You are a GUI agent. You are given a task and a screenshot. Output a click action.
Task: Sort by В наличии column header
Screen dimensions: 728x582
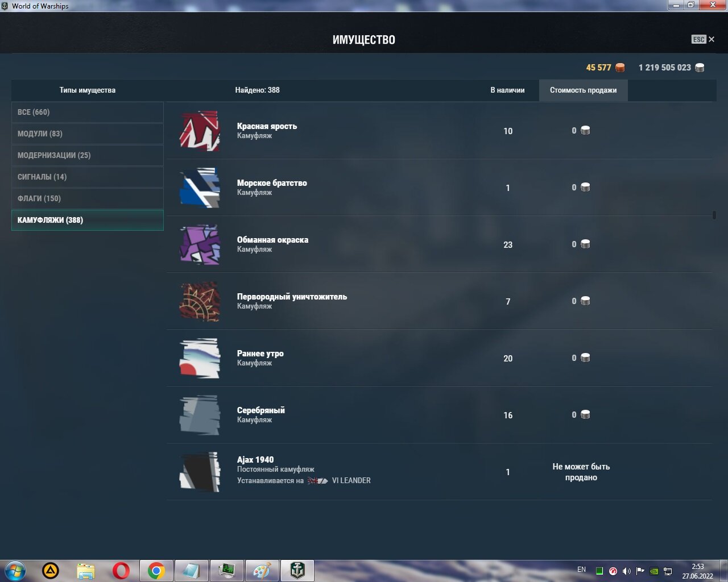tap(507, 90)
